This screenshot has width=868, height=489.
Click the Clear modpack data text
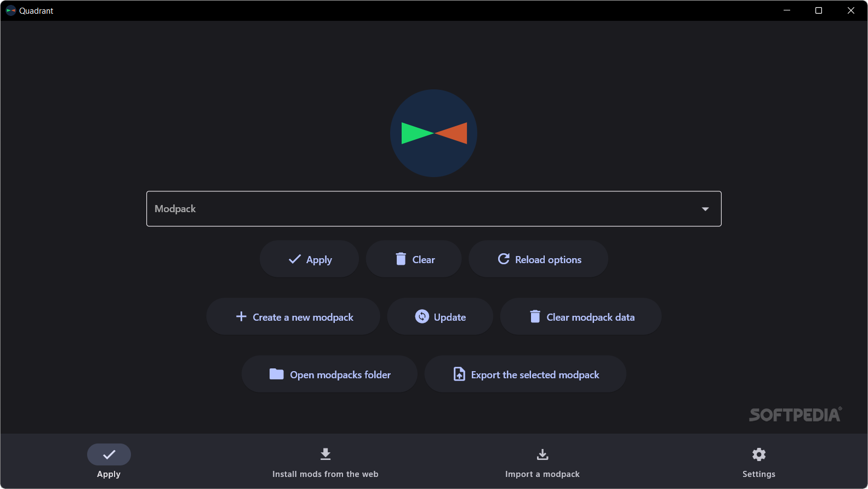coord(591,317)
